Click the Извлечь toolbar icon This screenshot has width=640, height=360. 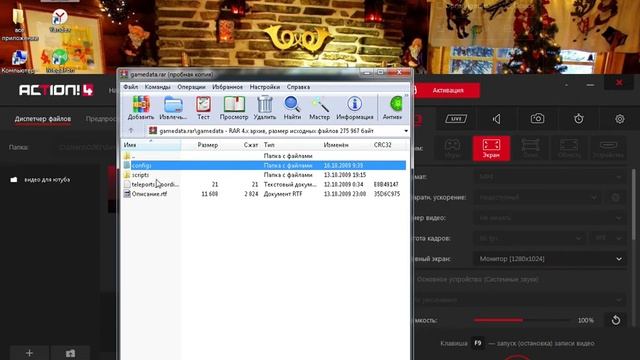point(173,108)
